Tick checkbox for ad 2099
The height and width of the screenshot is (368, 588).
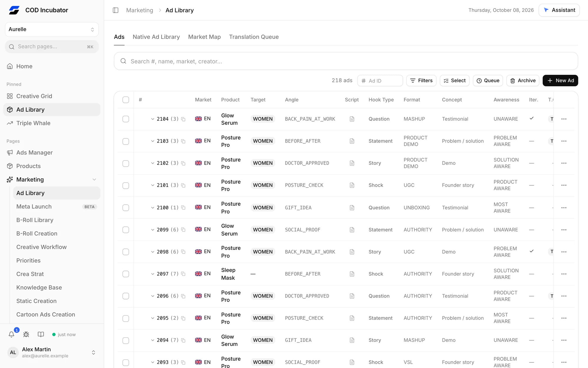126,230
